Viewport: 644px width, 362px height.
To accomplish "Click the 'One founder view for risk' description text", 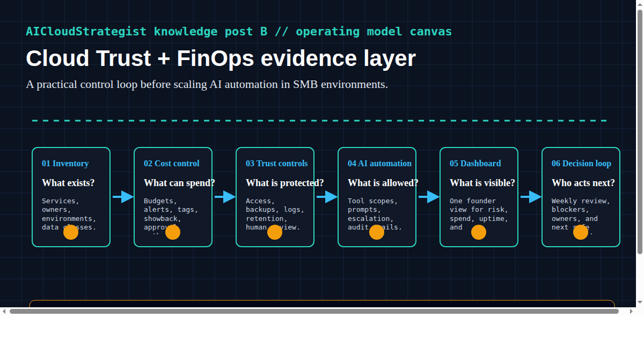I will (x=479, y=214).
